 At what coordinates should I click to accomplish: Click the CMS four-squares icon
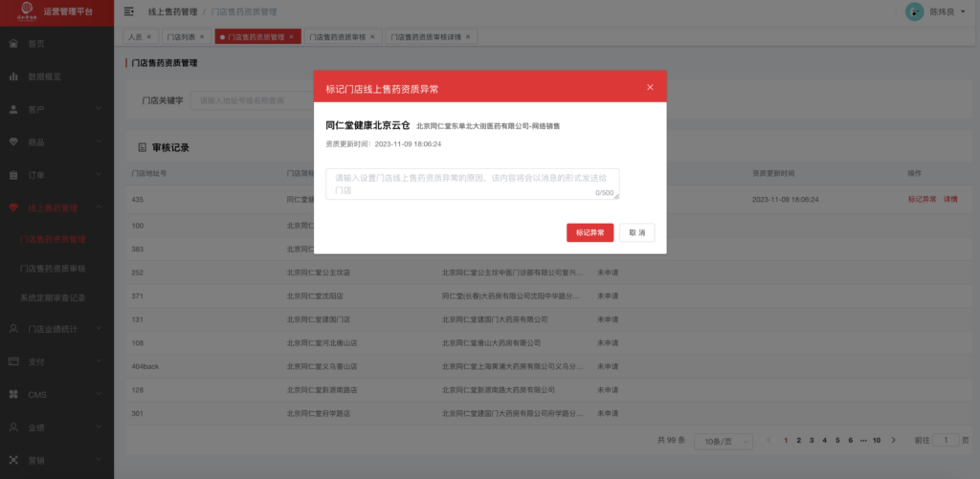point(13,394)
